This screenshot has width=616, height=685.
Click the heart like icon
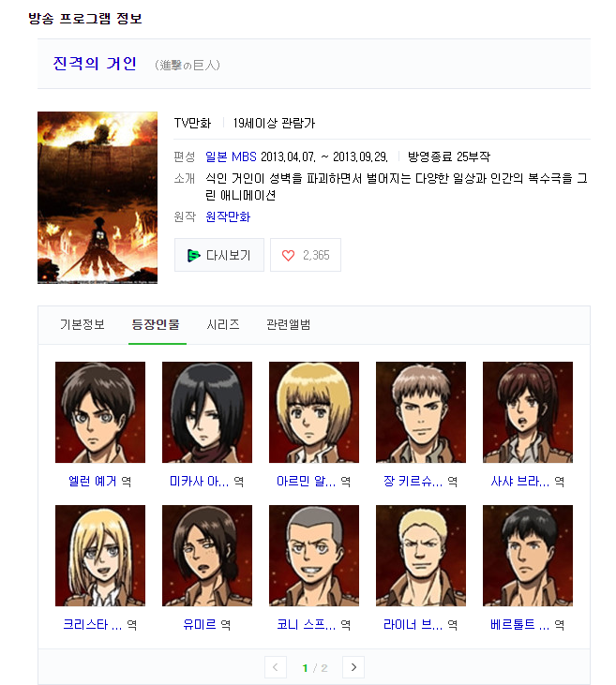[288, 256]
